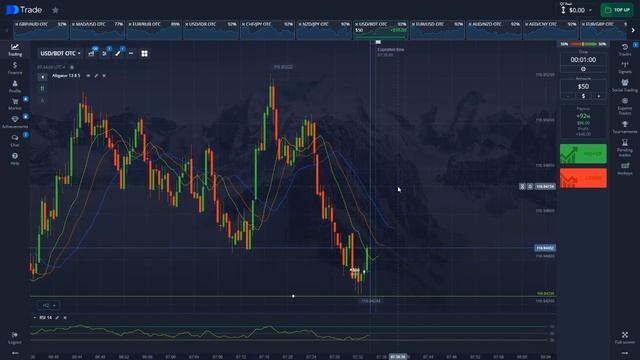Click the $50 amount field
Image resolution: width=640 pixels, height=360 pixels.
coord(583,86)
